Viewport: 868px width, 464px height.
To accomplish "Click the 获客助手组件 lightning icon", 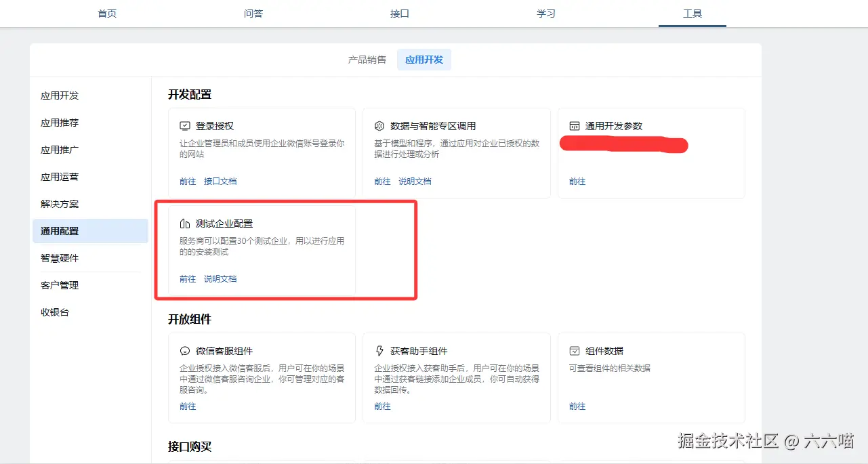I will pyautogui.click(x=379, y=351).
